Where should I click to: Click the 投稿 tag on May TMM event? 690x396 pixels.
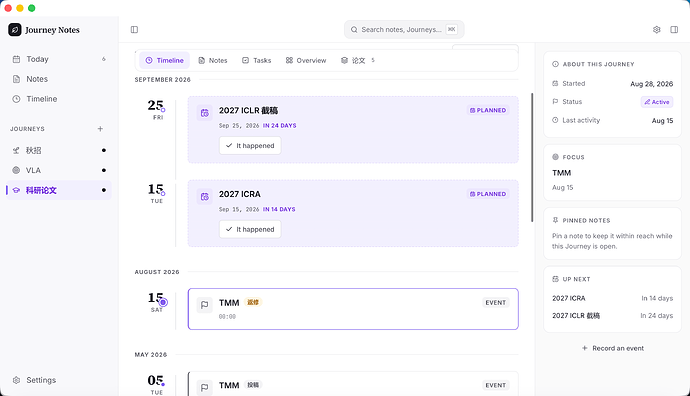(x=253, y=385)
